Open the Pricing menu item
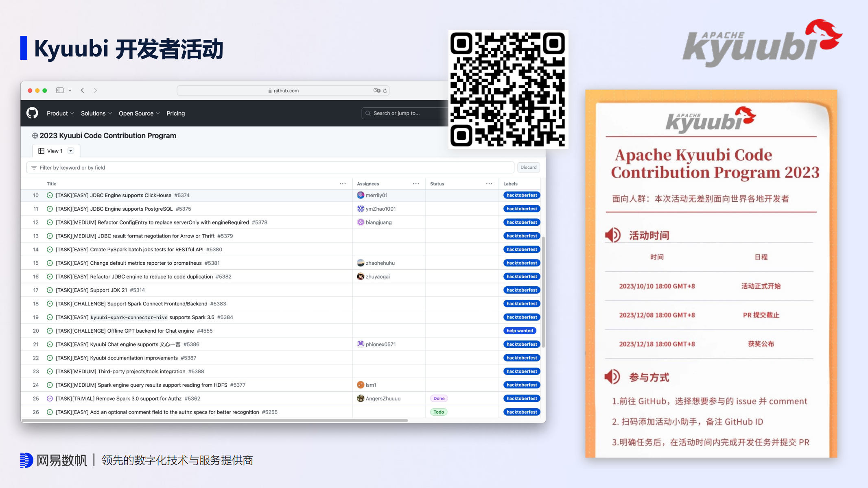868x488 pixels. coord(175,113)
